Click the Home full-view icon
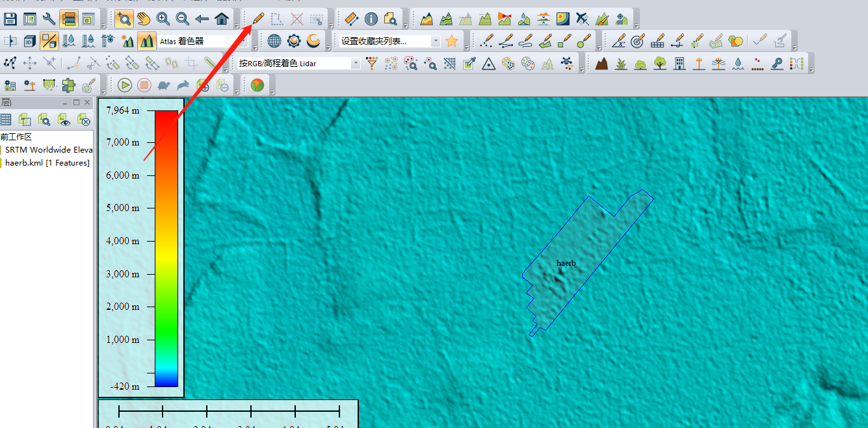The image size is (868, 428). tap(222, 19)
